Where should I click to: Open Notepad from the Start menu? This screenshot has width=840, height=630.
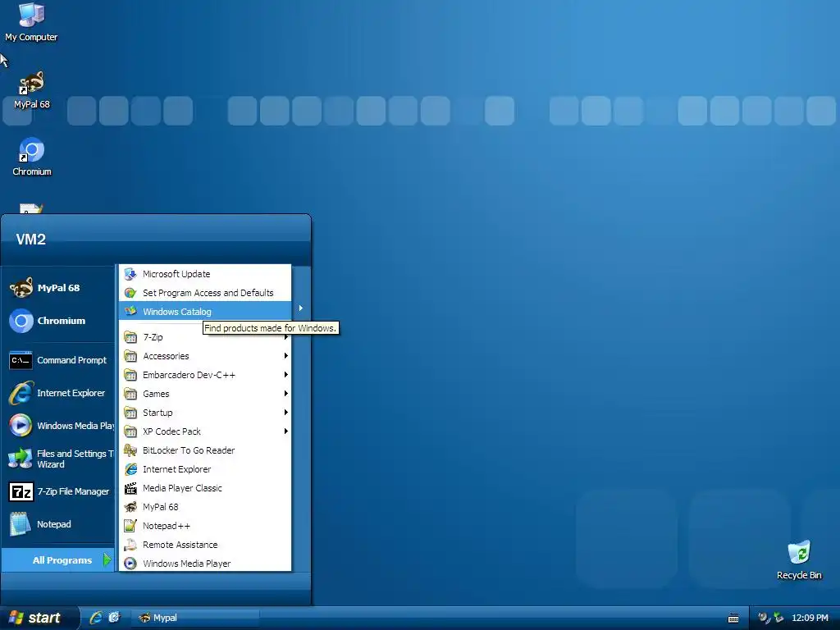pos(59,524)
